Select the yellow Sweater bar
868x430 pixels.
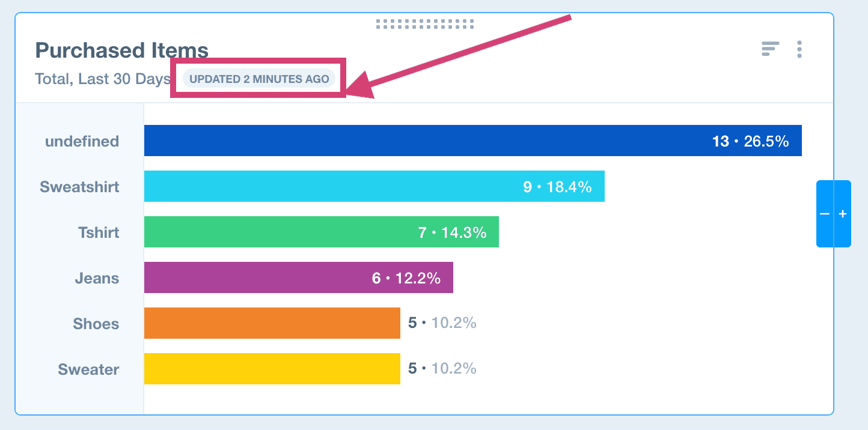coord(272,369)
